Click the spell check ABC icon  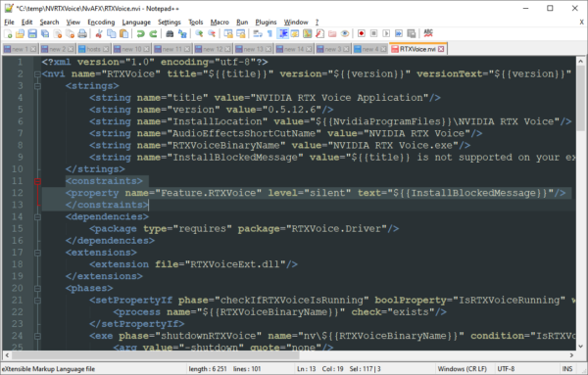pos(428,33)
